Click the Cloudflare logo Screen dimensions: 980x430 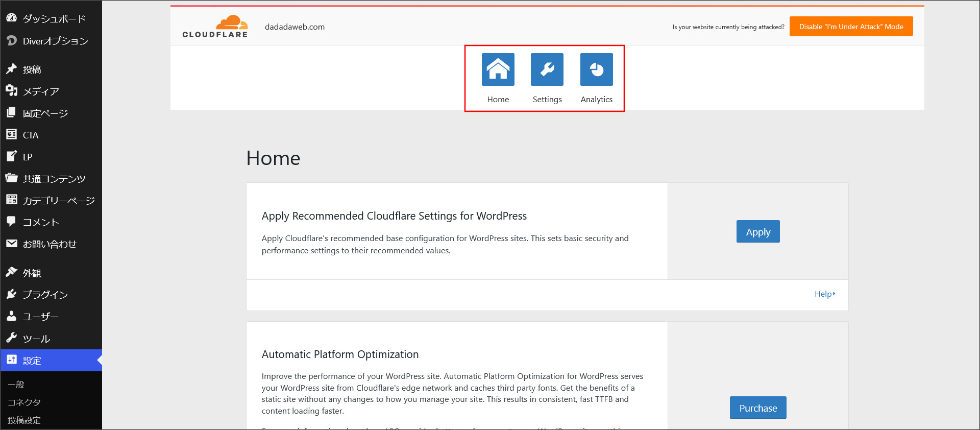[215, 26]
